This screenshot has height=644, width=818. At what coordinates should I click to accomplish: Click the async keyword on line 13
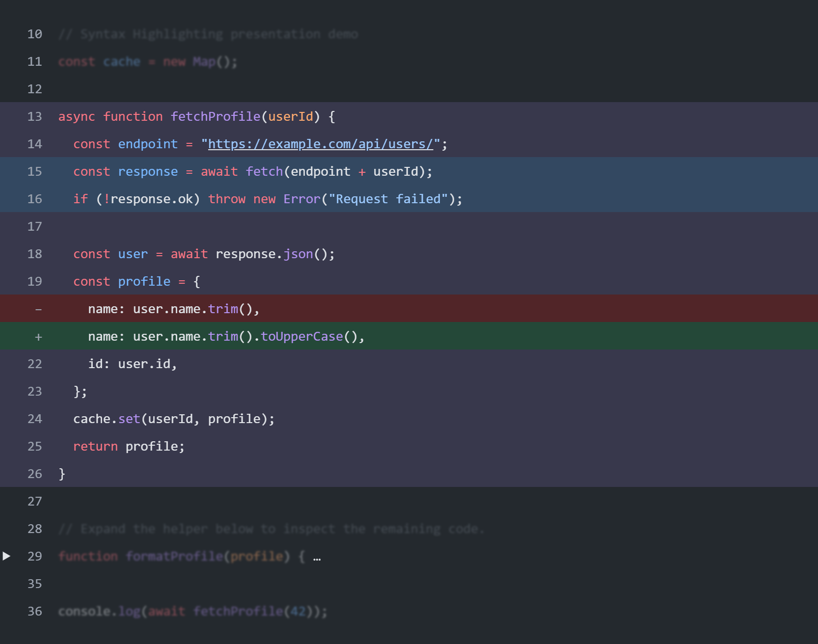tap(77, 116)
